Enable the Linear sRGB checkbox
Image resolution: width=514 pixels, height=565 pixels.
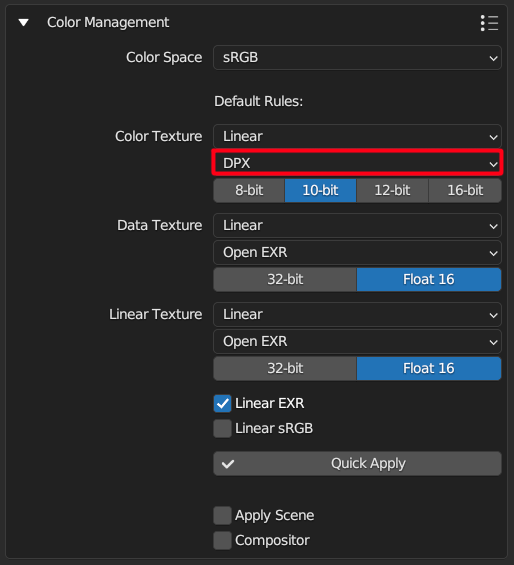222,428
